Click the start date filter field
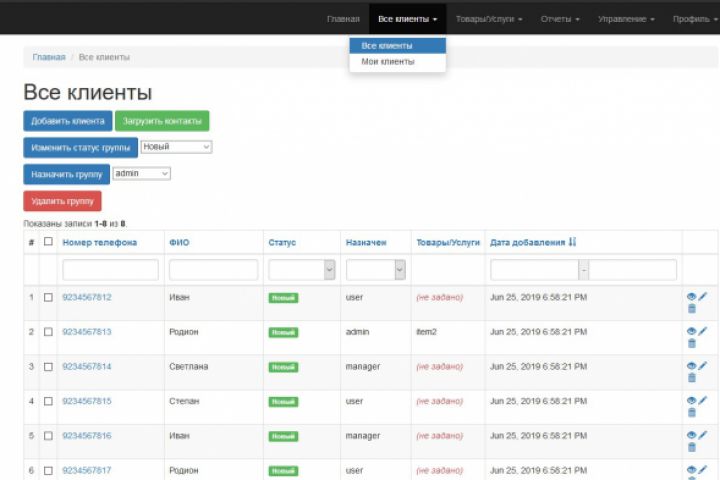This screenshot has width=720, height=480. tap(534, 270)
